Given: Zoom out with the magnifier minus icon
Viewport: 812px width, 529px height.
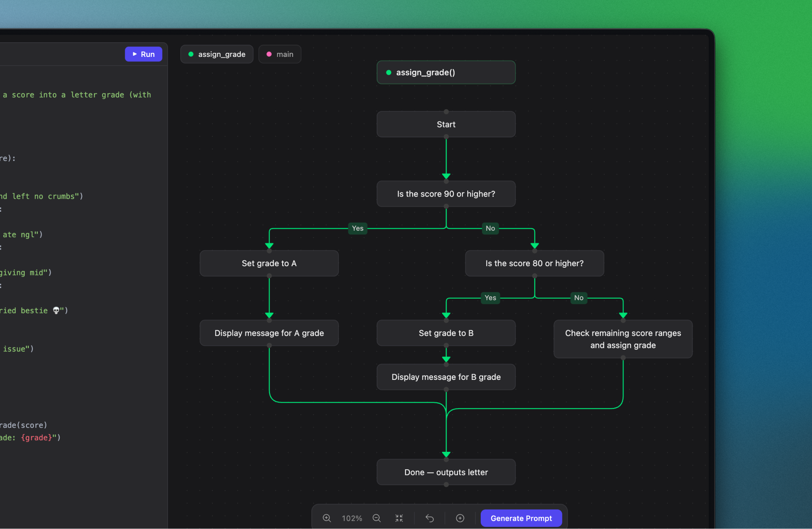Looking at the screenshot, I should point(377,518).
